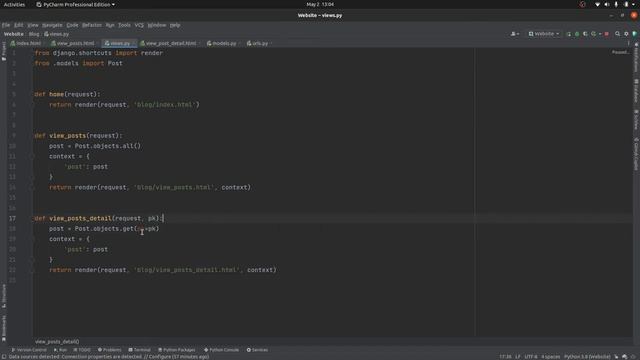This screenshot has width=640, height=360.
Task: Switch to the models.py editor tab
Action: click(222, 43)
